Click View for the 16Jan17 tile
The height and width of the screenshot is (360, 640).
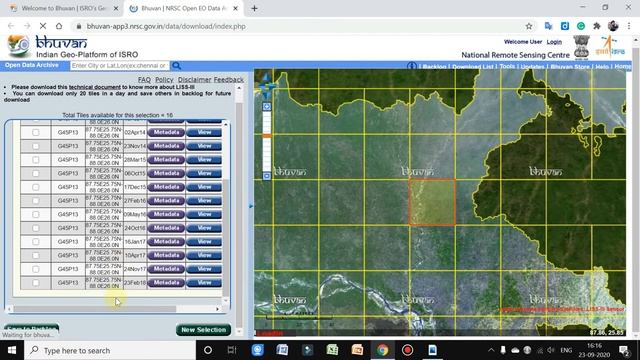(x=204, y=242)
